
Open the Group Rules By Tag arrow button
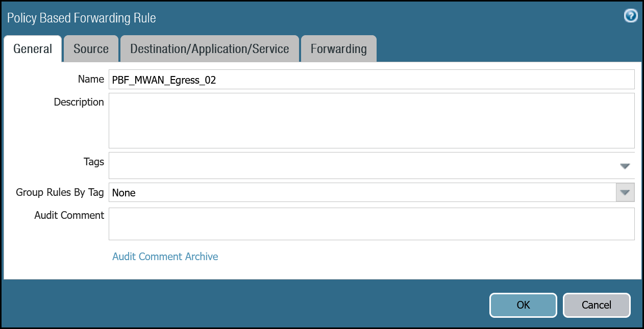(x=625, y=193)
